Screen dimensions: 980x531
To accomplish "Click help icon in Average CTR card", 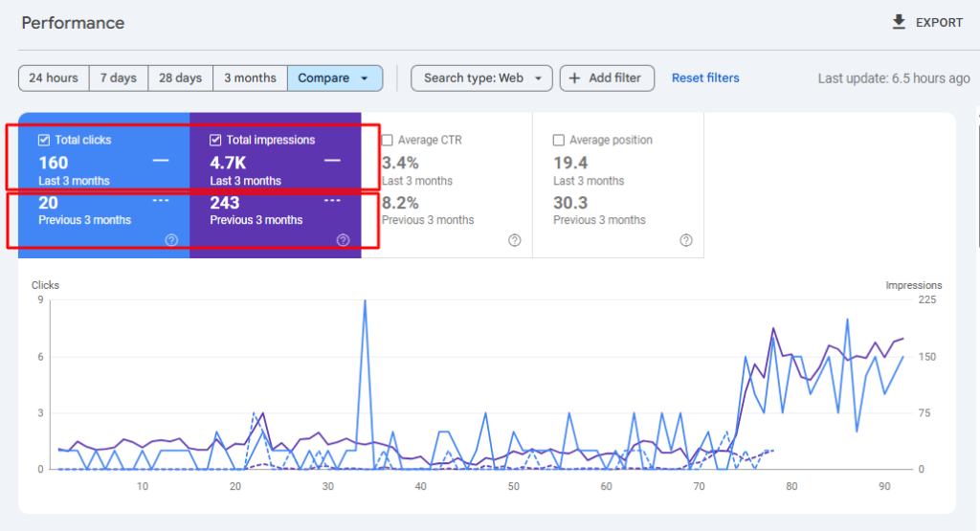I will pos(514,240).
